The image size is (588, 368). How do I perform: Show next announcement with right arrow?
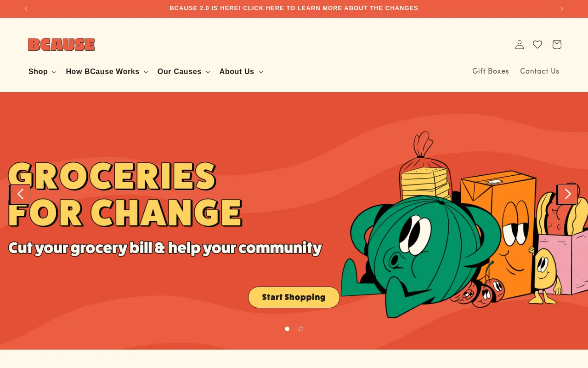point(561,9)
